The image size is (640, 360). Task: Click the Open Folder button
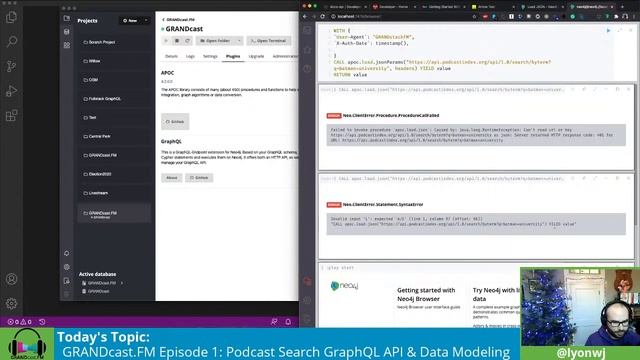click(x=215, y=41)
